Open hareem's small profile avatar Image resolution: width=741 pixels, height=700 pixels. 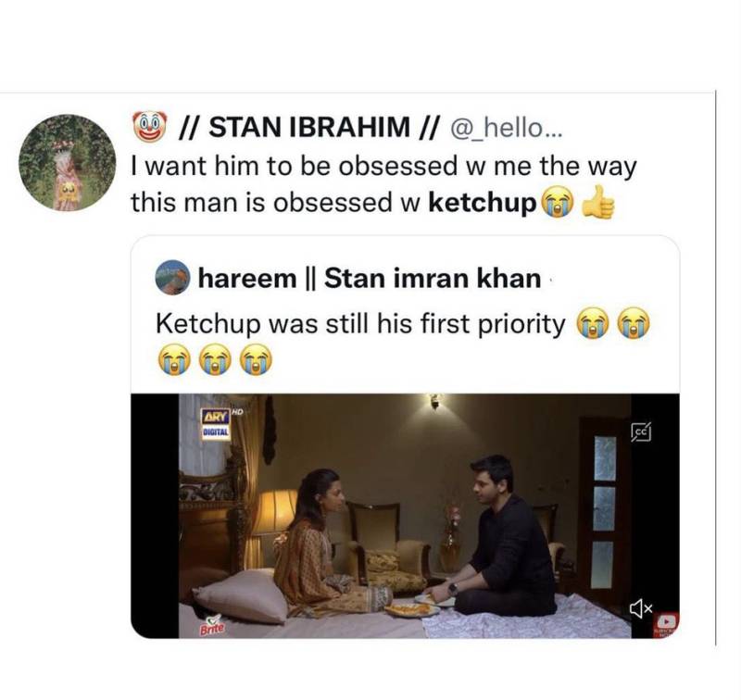tap(170, 276)
